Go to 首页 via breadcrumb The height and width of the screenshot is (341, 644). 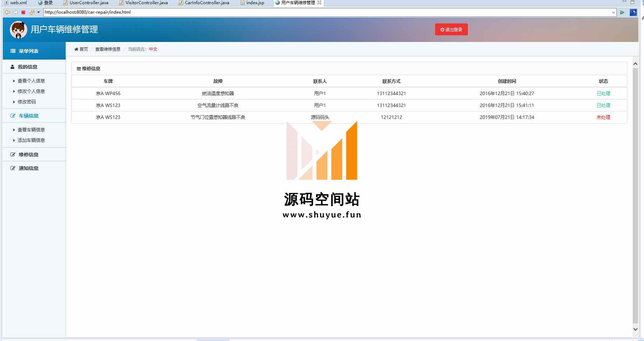point(84,49)
